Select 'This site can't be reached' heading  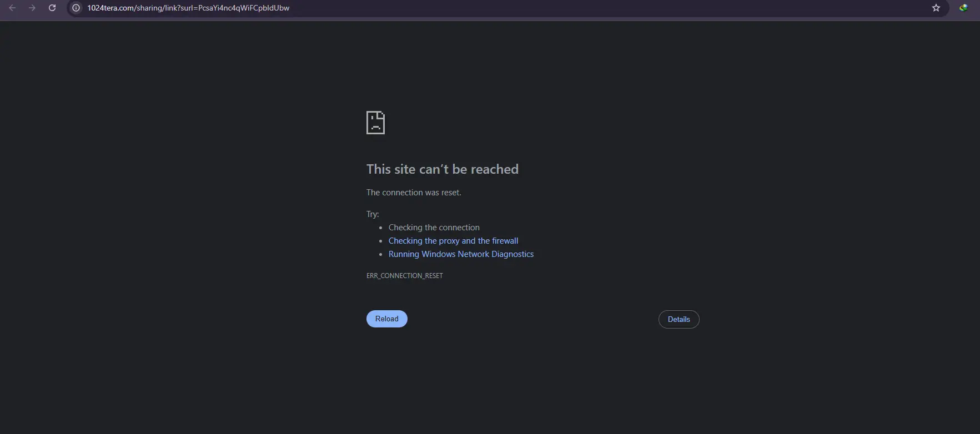coord(443,169)
